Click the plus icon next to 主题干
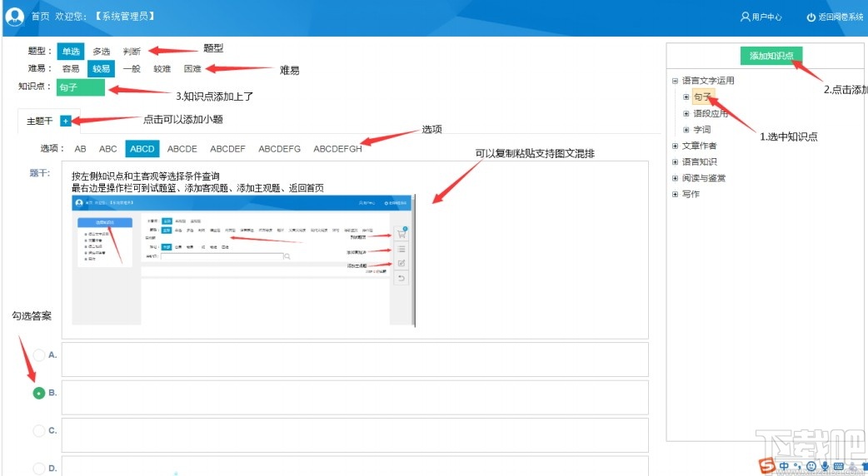This screenshot has width=868, height=476. (x=65, y=121)
